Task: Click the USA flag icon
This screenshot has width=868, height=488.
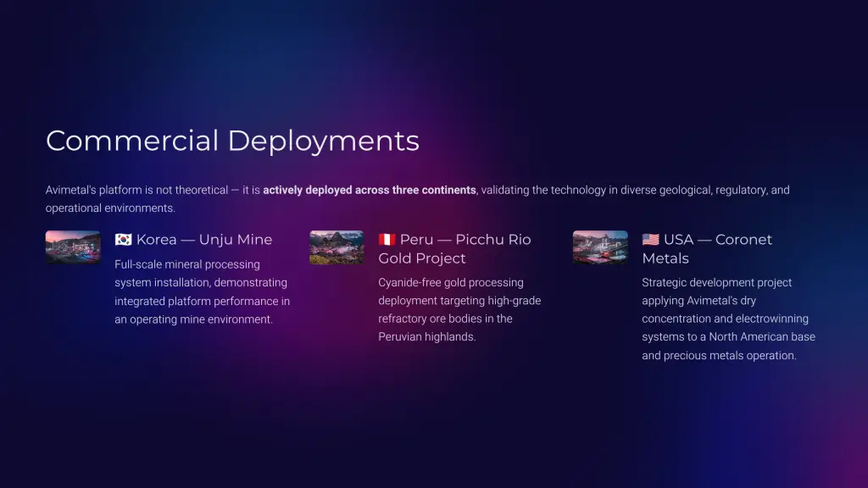Action: click(651, 240)
